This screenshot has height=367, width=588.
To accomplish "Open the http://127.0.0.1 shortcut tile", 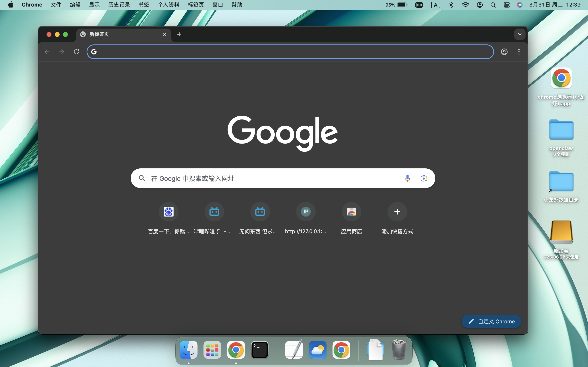I will [306, 212].
